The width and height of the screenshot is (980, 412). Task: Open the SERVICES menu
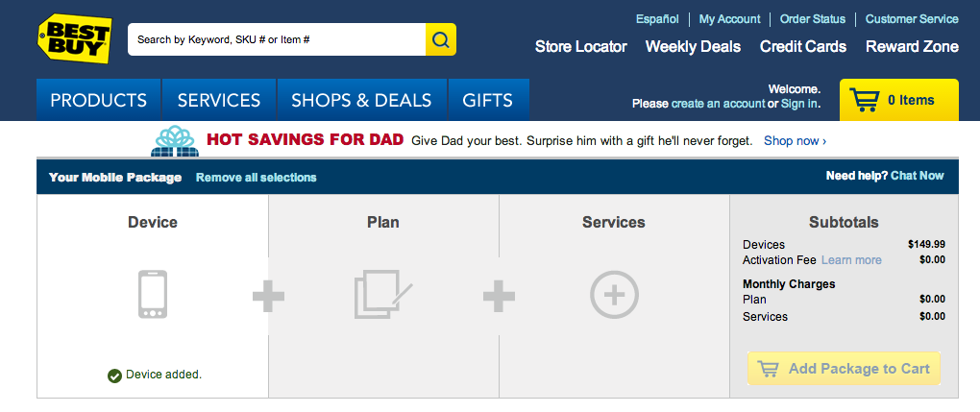coord(219,100)
